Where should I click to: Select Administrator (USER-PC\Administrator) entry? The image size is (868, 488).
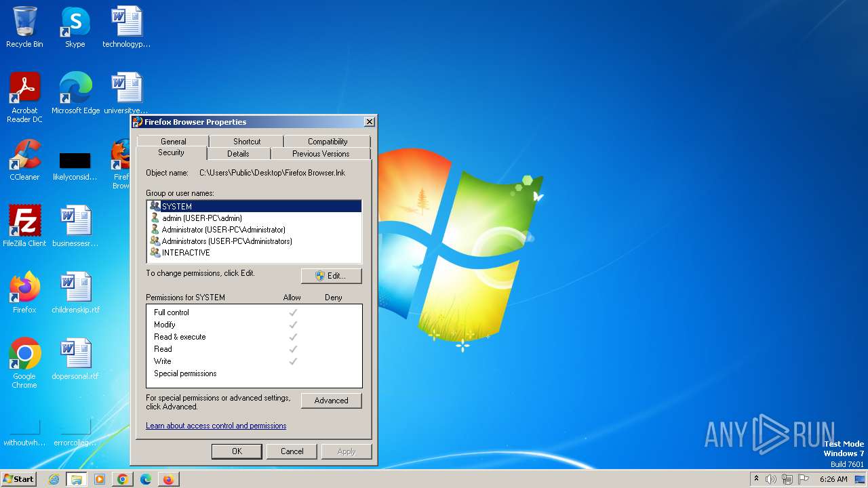pyautogui.click(x=254, y=230)
